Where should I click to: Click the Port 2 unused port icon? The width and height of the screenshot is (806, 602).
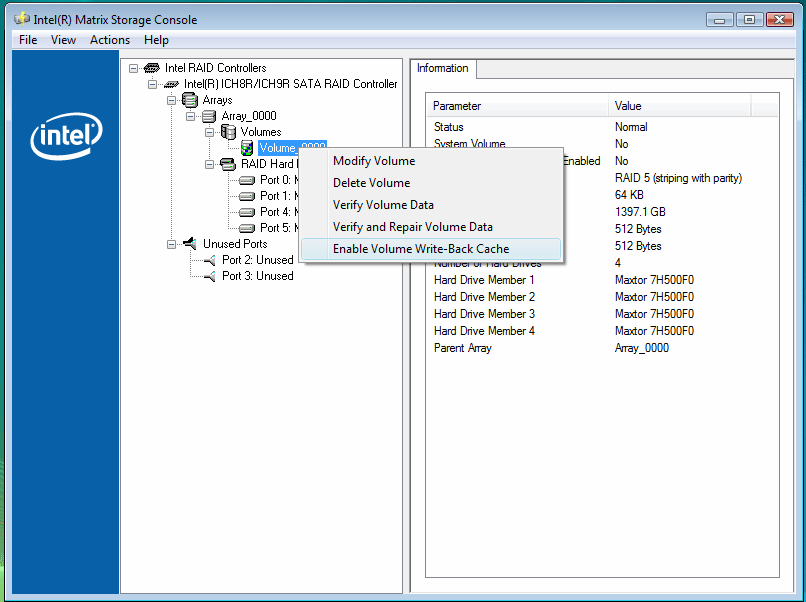point(210,261)
